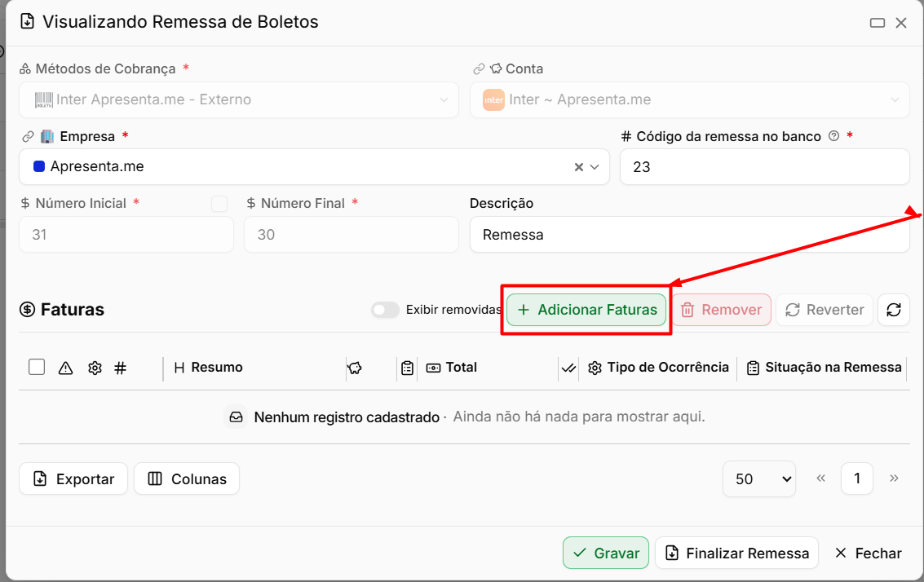Click the Número Inicial field
Screen dimensions: 924x582
click(126, 235)
